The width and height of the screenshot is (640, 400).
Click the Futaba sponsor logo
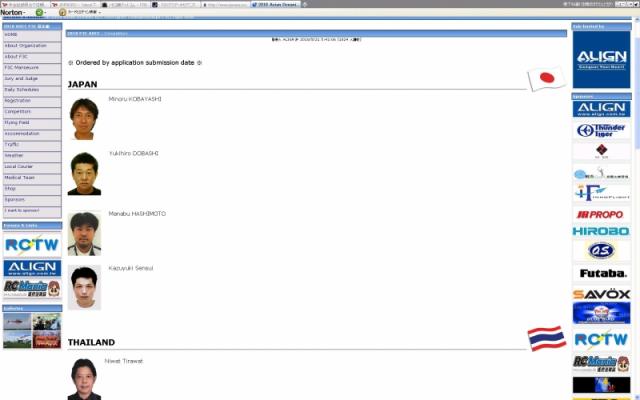601,273
